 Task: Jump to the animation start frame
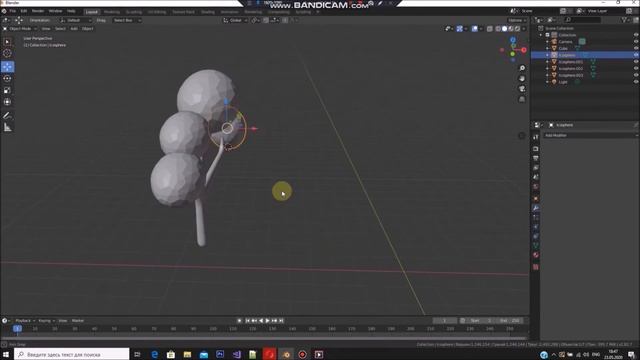(247, 321)
